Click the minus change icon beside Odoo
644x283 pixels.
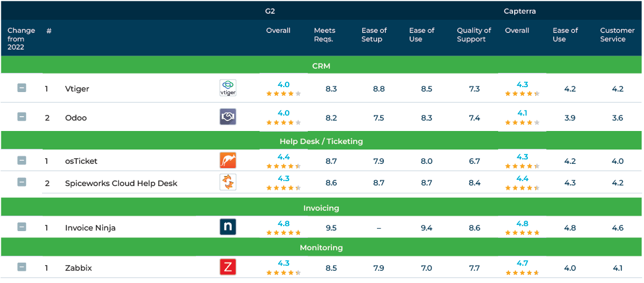(x=22, y=117)
